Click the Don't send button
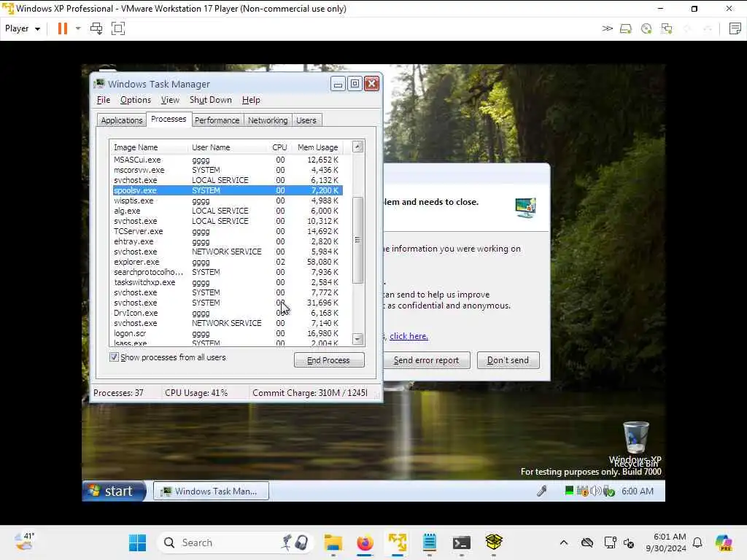Viewport: 747px width, 560px height. pos(508,360)
